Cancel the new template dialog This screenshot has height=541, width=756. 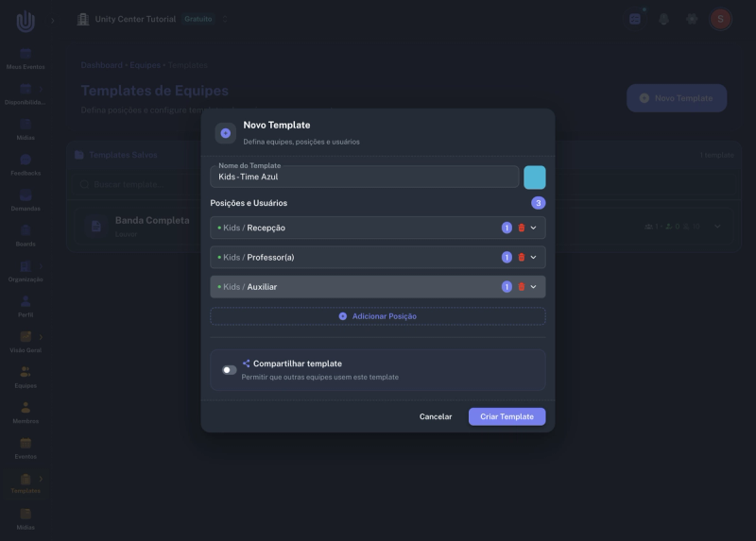click(436, 416)
